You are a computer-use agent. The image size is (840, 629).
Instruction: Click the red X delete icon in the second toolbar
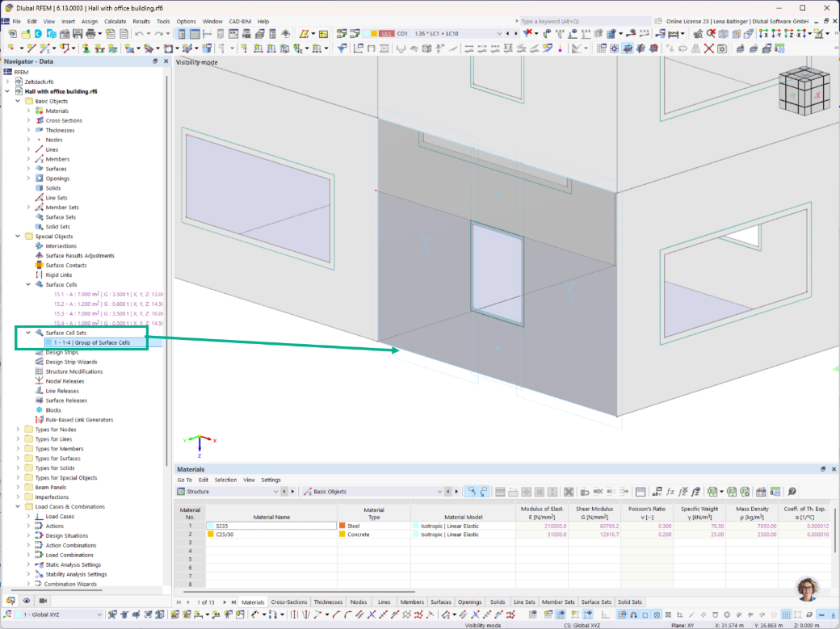click(709, 48)
